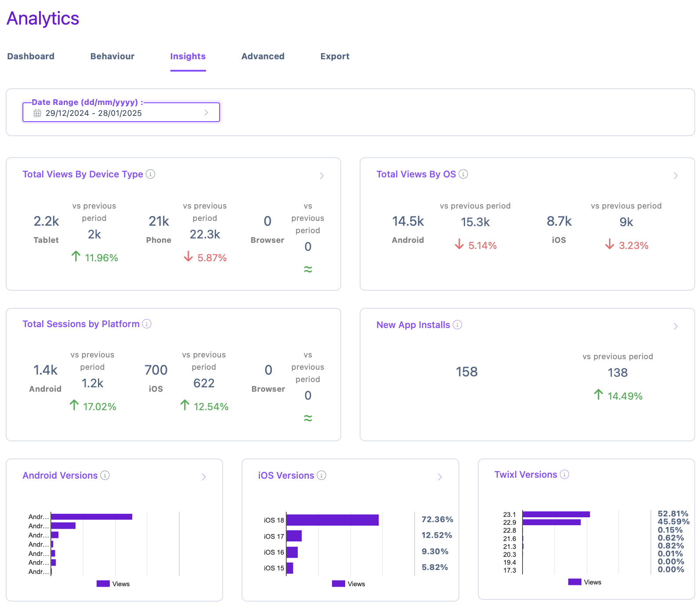Go to the Export tab
This screenshot has height=606, width=700.
pos(335,56)
